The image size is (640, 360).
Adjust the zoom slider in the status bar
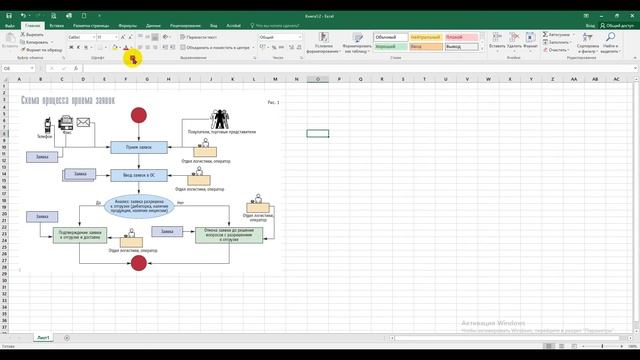point(602,346)
